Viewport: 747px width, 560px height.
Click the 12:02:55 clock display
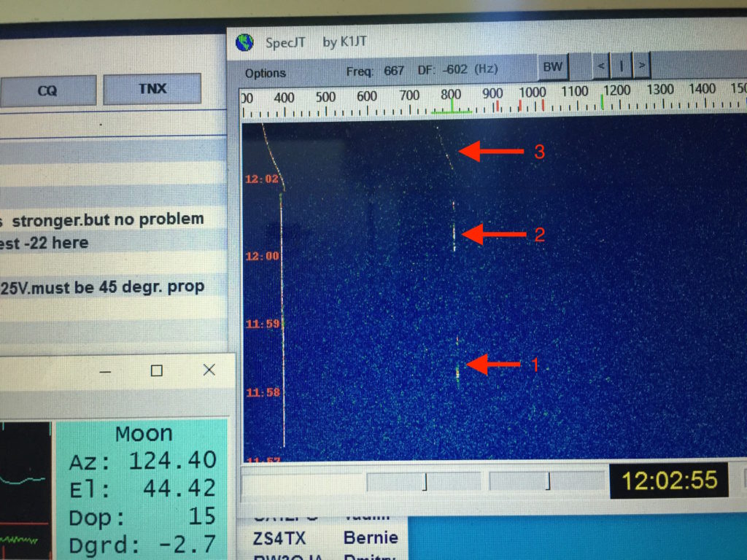click(x=670, y=480)
